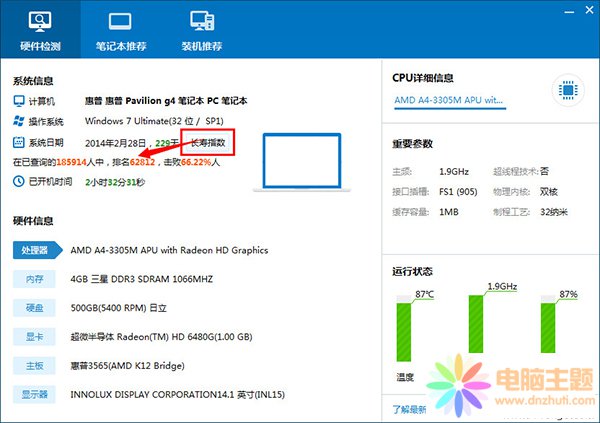Click the 87°C temperature bar
The height and width of the screenshot is (423, 600).
tap(404, 335)
